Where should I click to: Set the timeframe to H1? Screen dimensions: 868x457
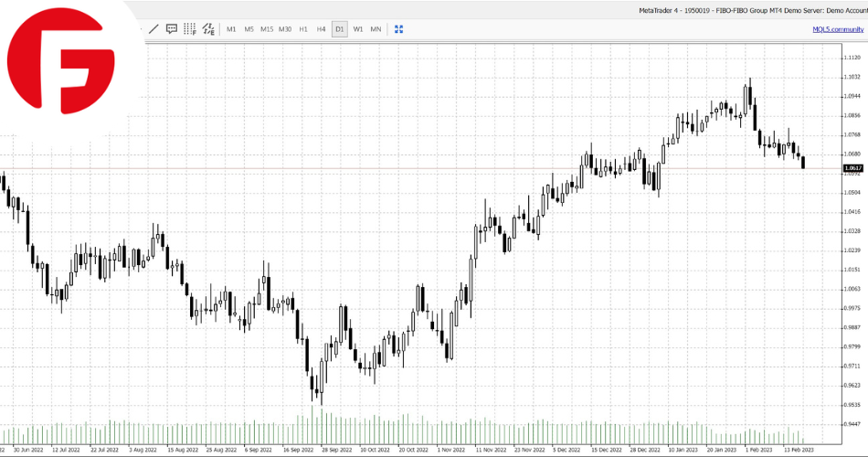pyautogui.click(x=303, y=29)
